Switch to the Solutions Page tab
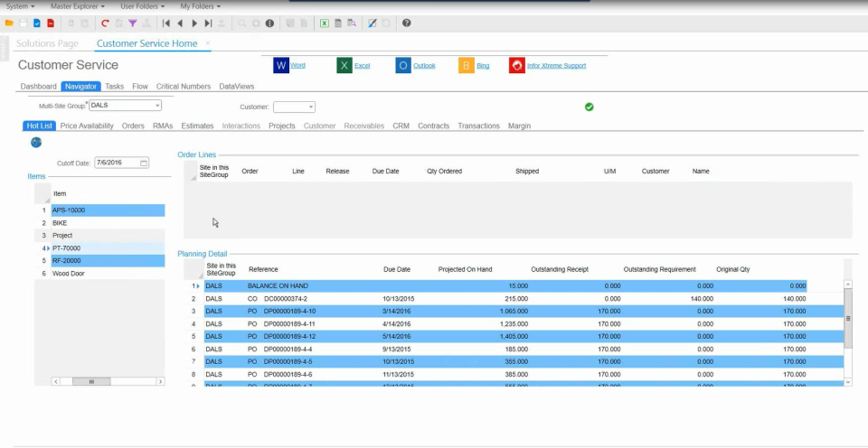This screenshot has height=448, width=868. tap(47, 43)
